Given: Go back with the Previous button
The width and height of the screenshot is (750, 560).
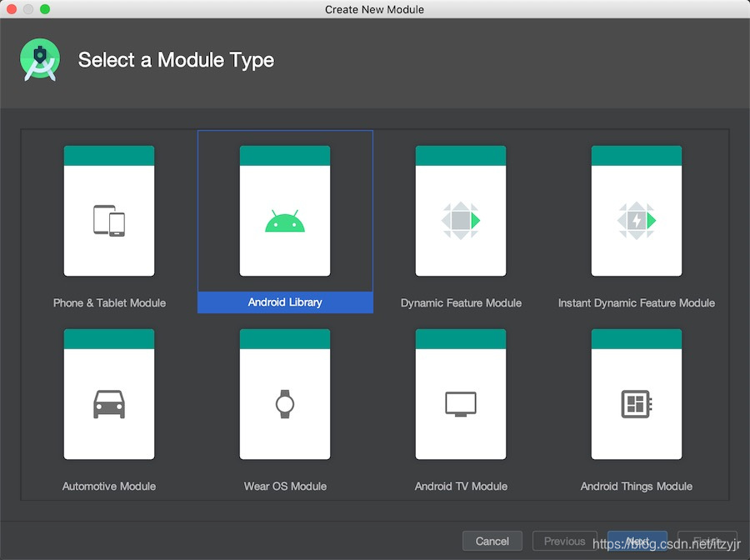Looking at the screenshot, I should click(565, 541).
